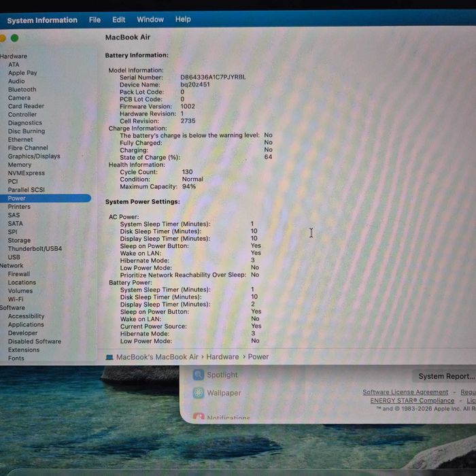Collapse the Hardware section header
The image size is (476, 476).
14,56
